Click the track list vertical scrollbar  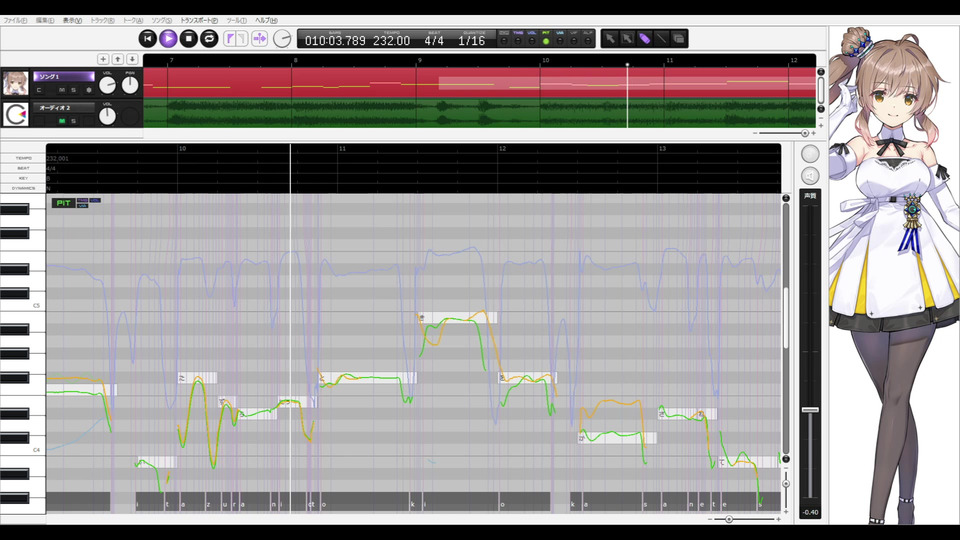821,90
